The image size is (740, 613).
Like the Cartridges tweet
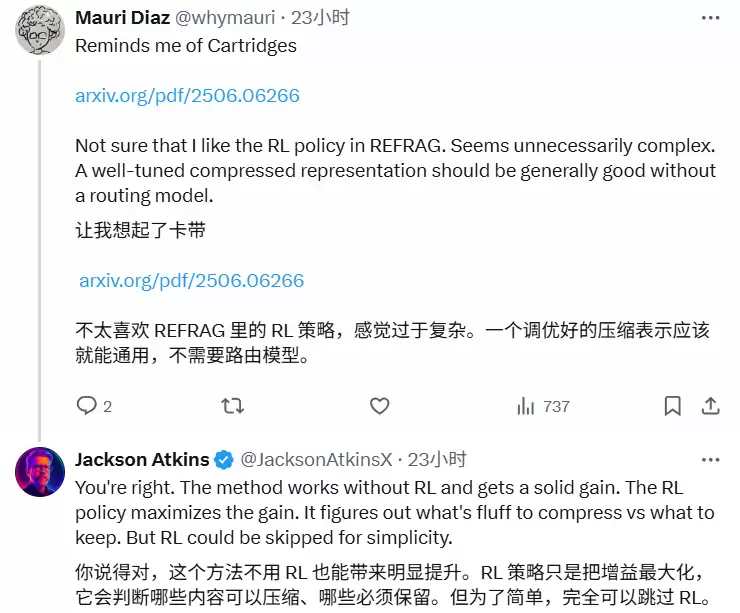tap(379, 406)
